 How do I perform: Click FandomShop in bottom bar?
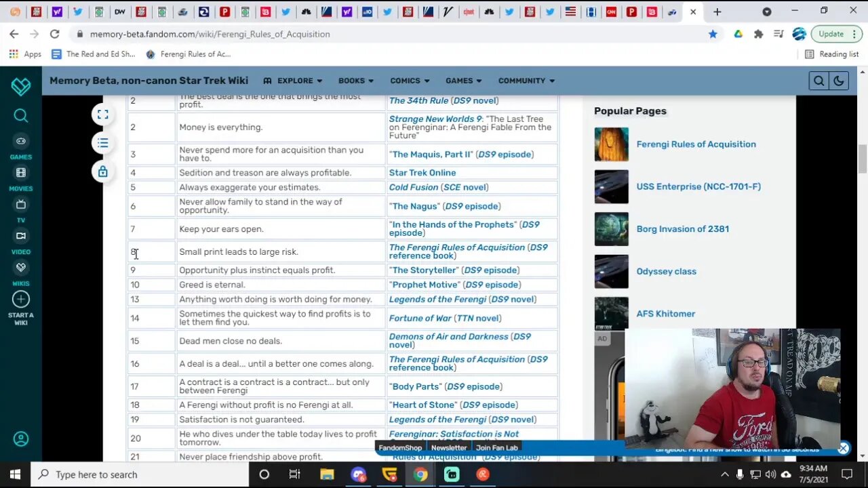coord(400,447)
